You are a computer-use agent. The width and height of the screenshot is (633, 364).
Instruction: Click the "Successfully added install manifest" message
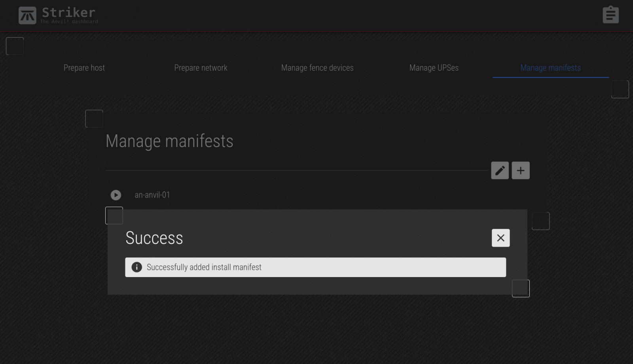pos(204,267)
